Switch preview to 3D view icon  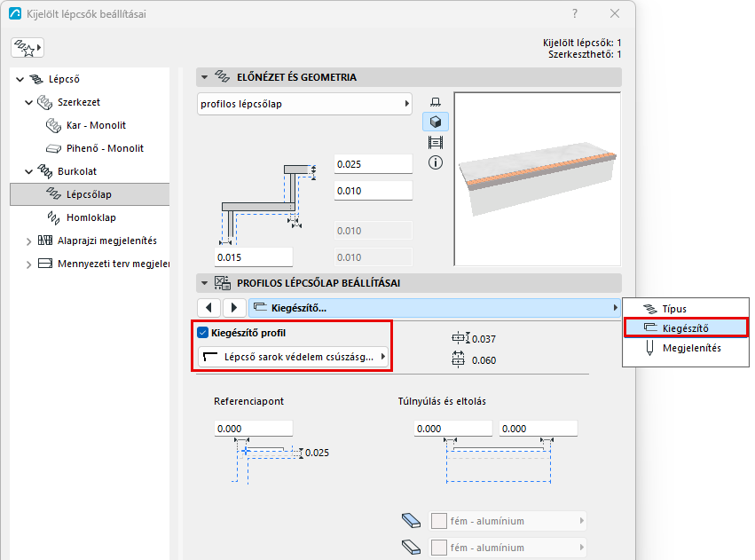point(436,122)
